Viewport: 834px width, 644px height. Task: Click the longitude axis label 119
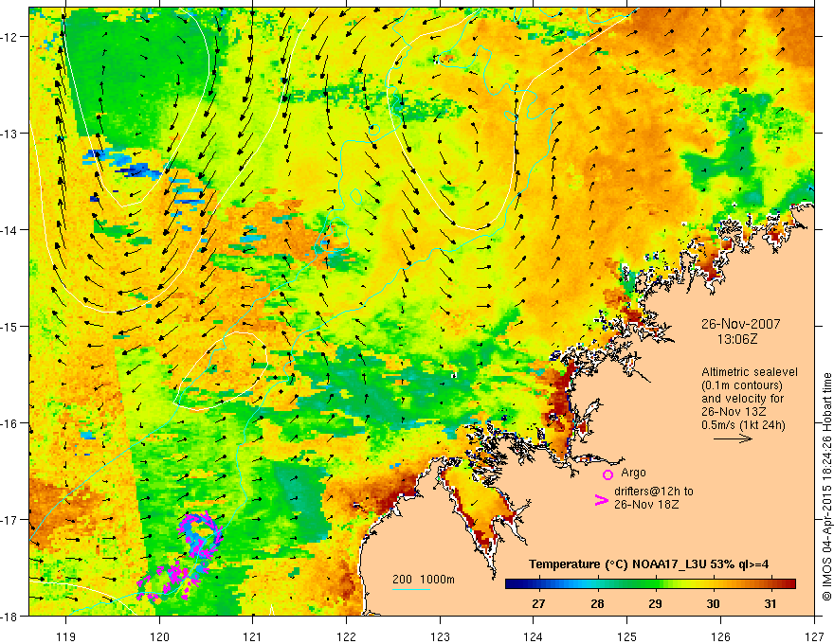click(66, 636)
